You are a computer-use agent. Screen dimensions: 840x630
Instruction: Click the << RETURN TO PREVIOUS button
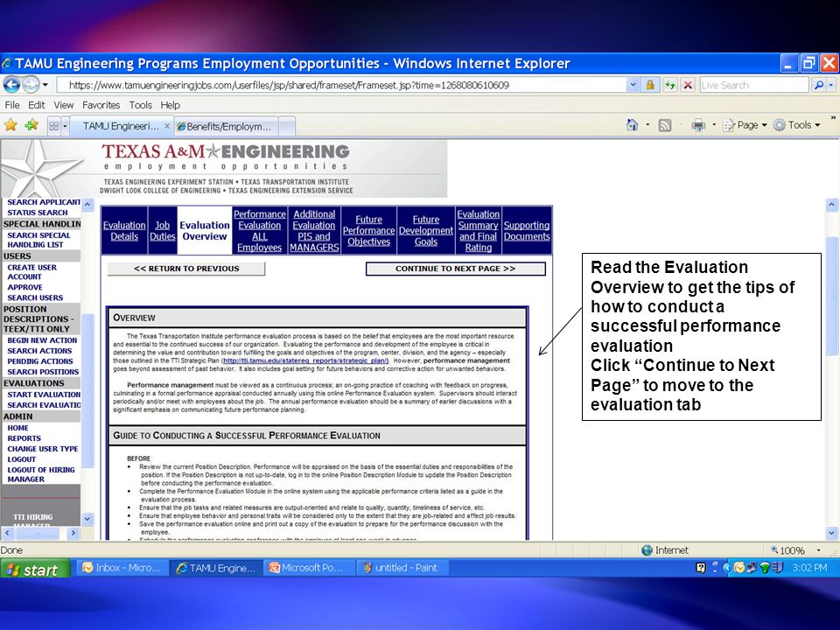pos(186,269)
